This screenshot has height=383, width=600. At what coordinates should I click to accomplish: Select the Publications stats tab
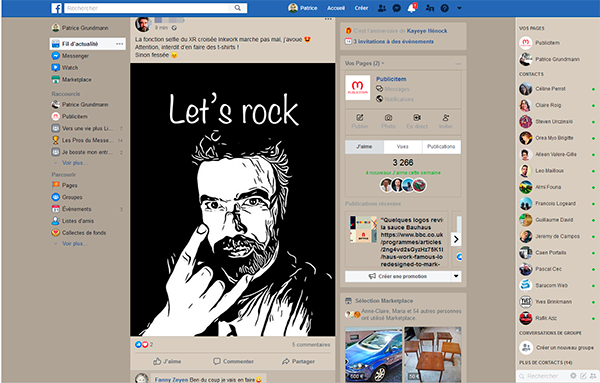pyautogui.click(x=441, y=147)
